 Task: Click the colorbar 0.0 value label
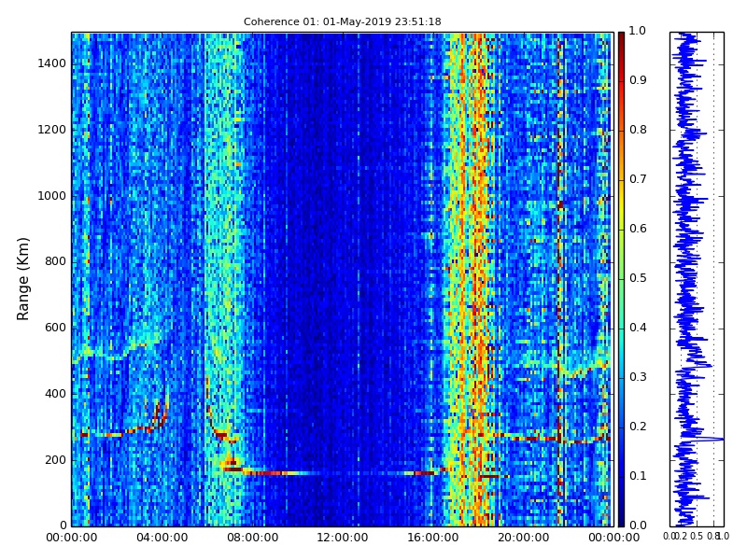coord(638,525)
